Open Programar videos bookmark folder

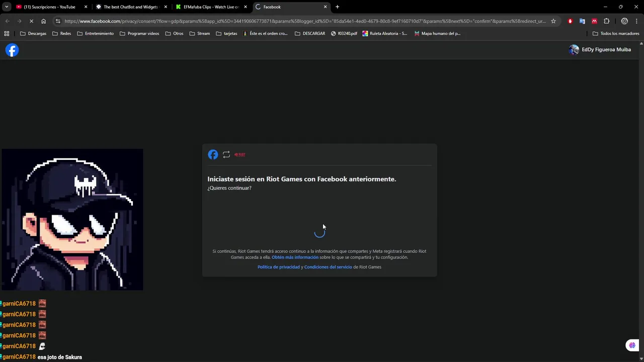[139, 34]
